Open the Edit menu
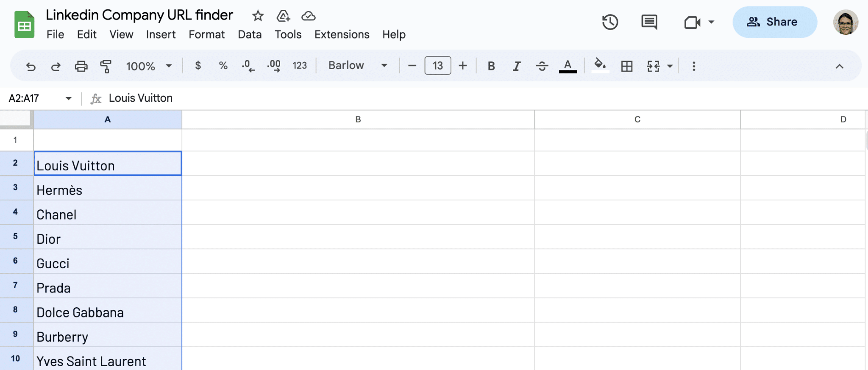Viewport: 868px width, 370px height. click(86, 34)
